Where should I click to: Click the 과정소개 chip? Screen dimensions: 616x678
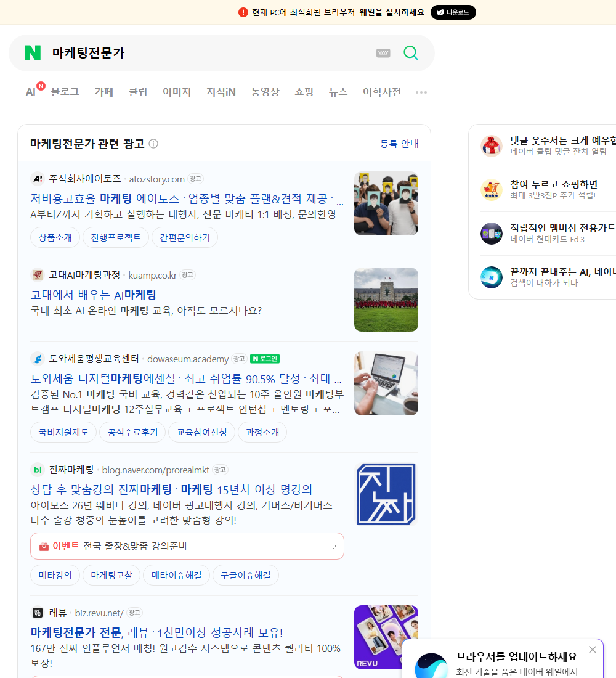click(x=262, y=432)
